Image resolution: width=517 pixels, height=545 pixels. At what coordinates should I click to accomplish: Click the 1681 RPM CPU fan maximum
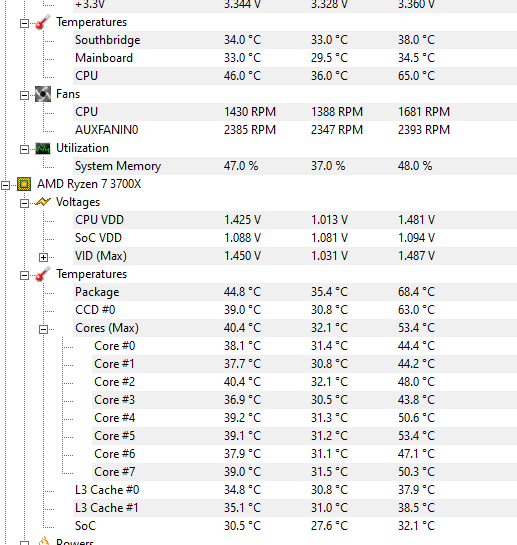click(424, 112)
